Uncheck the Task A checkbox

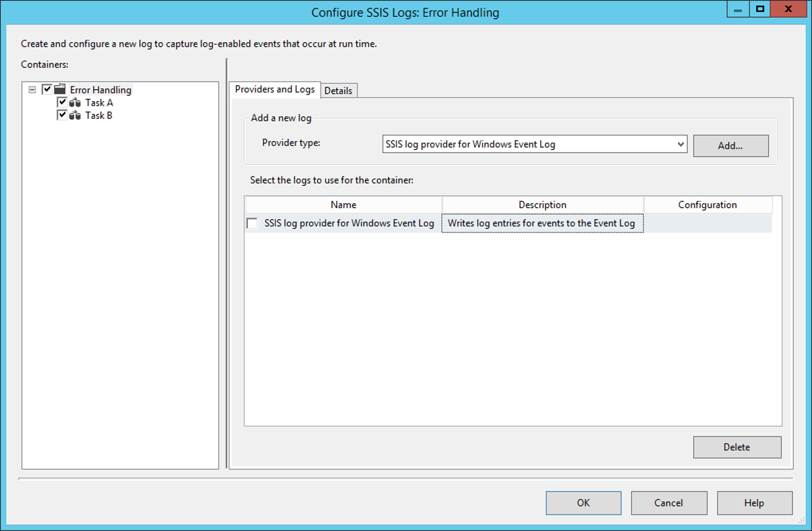pyautogui.click(x=62, y=102)
